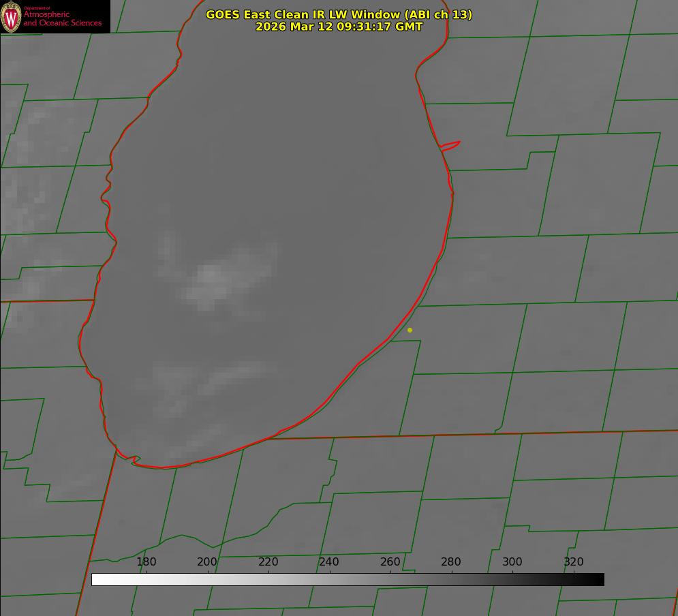Click the 280 colorbar label

click(x=451, y=561)
